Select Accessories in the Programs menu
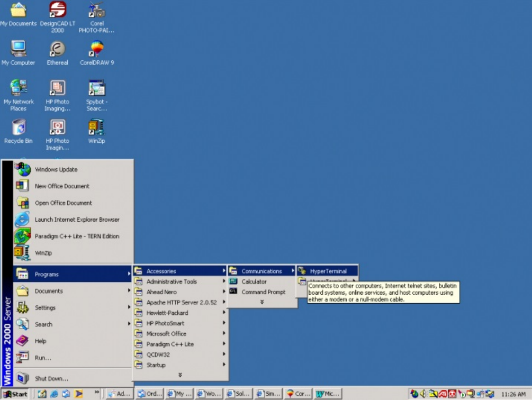Viewport: 532px width, 400px height. [180, 271]
